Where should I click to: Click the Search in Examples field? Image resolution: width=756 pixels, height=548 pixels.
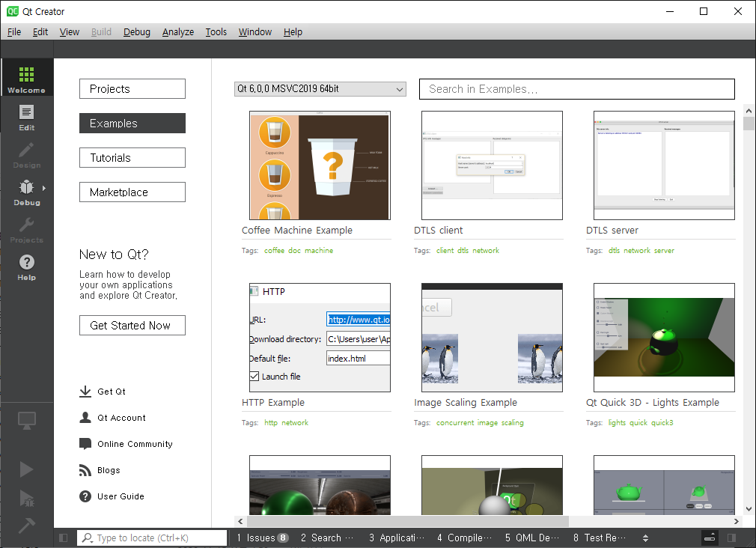[x=576, y=89]
